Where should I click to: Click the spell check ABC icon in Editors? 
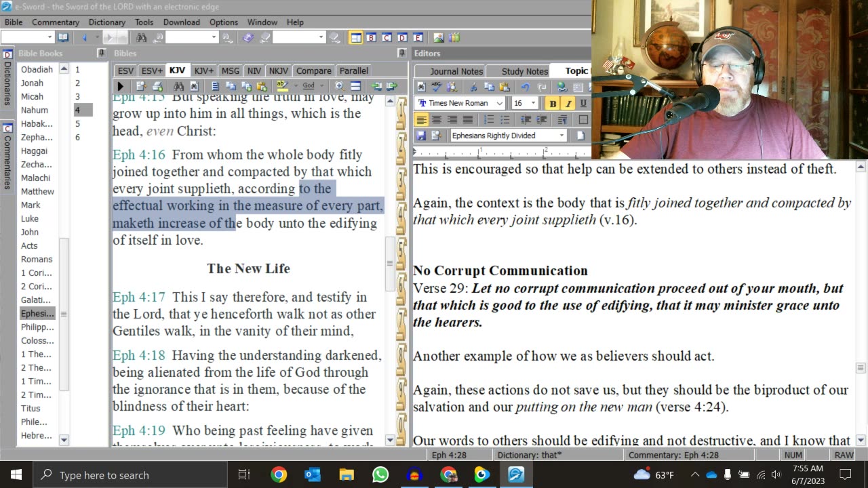pyautogui.click(x=437, y=87)
